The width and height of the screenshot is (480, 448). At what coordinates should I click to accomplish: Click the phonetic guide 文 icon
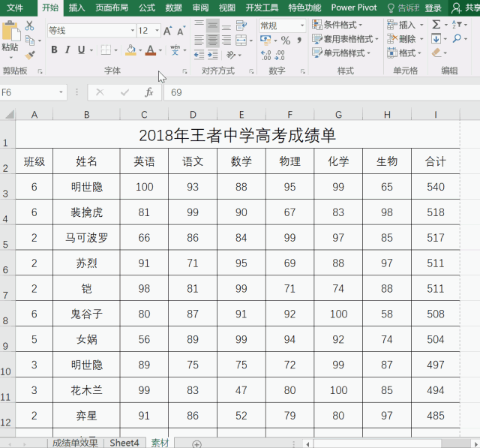point(175,50)
